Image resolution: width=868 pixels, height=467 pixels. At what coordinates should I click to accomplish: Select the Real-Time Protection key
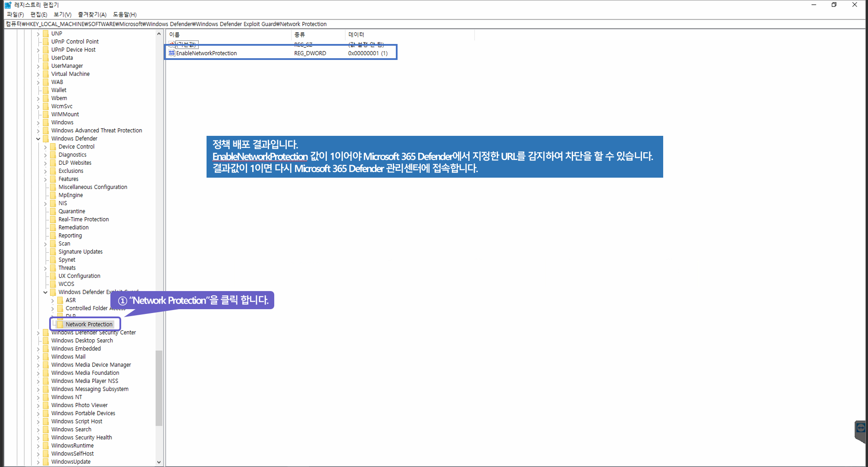coord(83,219)
